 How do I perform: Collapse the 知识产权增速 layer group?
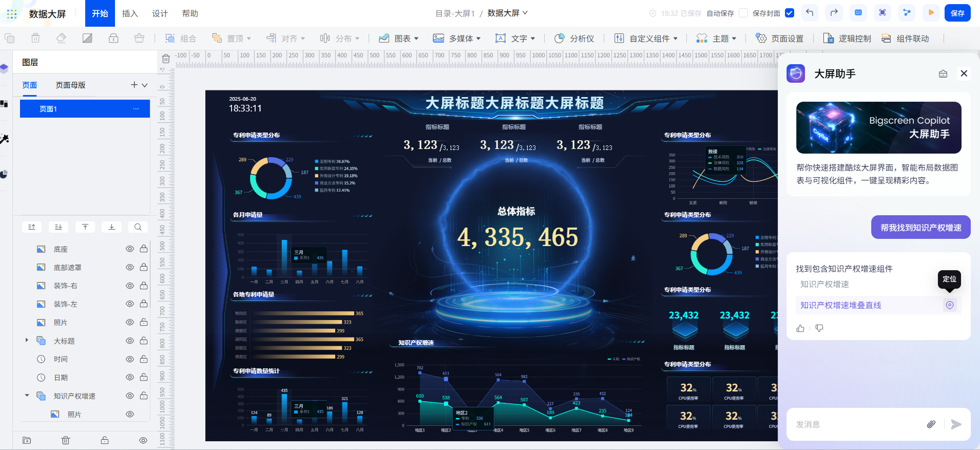[x=27, y=396]
